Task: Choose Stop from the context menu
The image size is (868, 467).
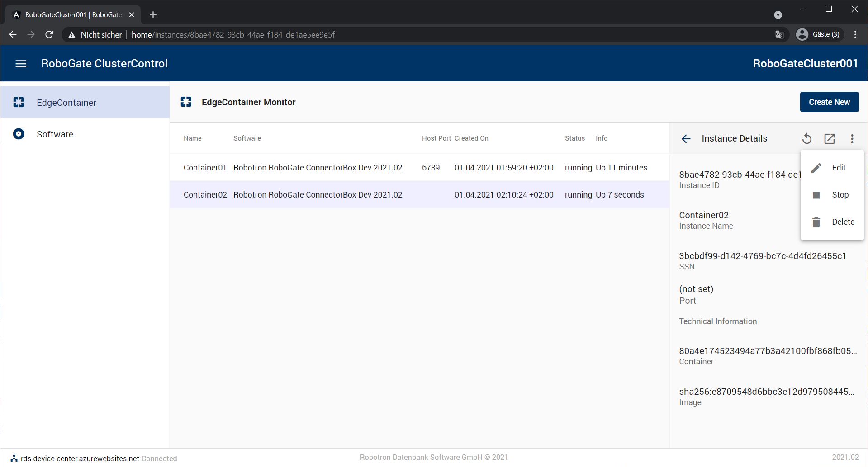Action: 832,195
